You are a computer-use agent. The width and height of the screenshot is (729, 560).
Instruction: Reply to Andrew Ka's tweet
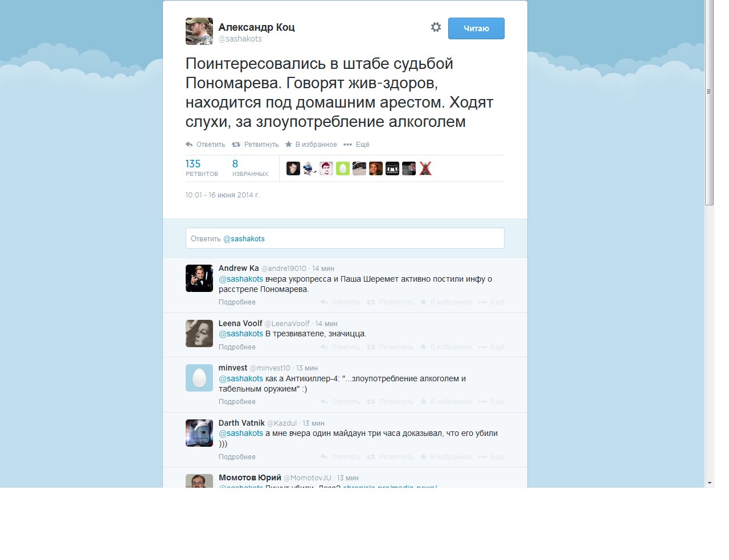click(341, 302)
